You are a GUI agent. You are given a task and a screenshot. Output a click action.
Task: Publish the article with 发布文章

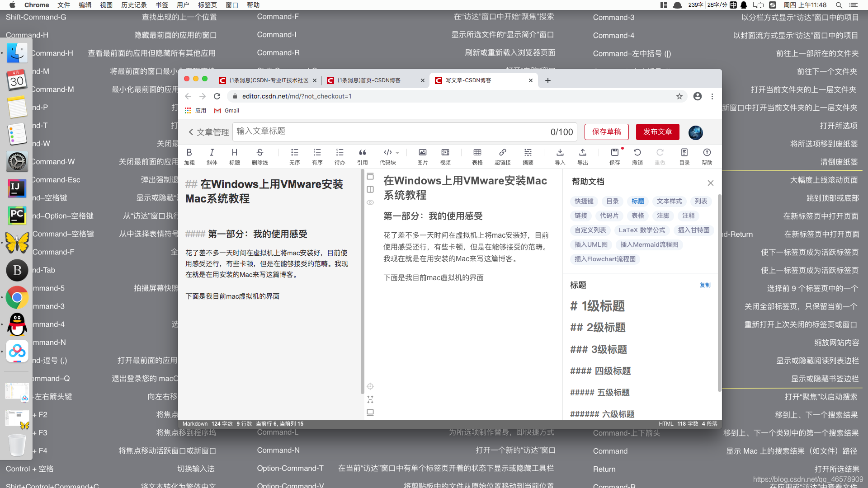pos(657,132)
